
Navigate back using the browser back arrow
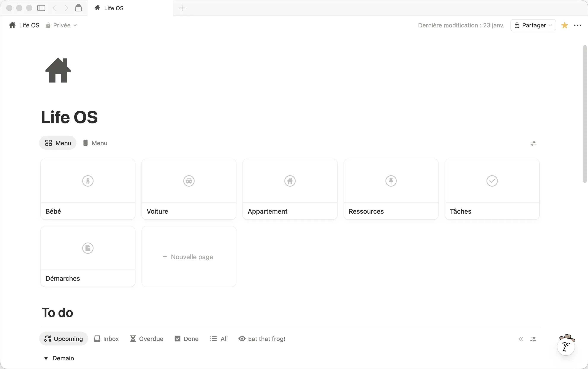[54, 8]
